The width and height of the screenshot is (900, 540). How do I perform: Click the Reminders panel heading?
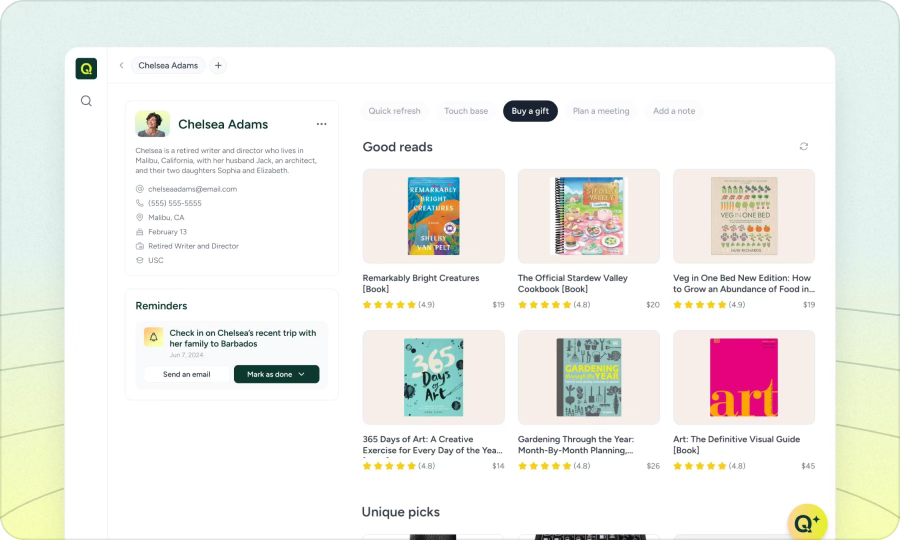tap(161, 306)
